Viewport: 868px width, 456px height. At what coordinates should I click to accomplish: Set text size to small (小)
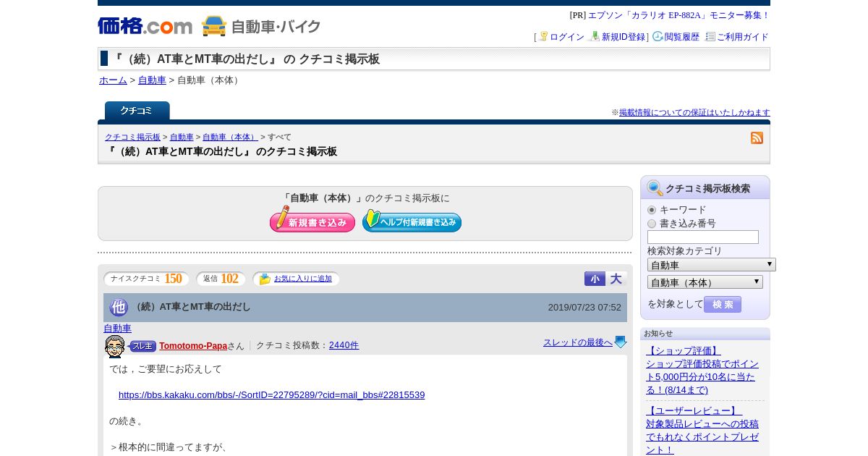(595, 279)
